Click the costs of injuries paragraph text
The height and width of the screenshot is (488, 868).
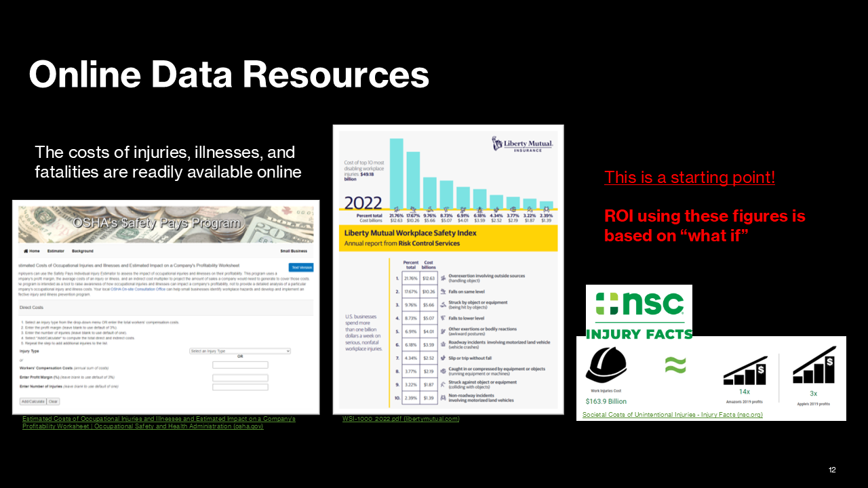[x=168, y=162]
